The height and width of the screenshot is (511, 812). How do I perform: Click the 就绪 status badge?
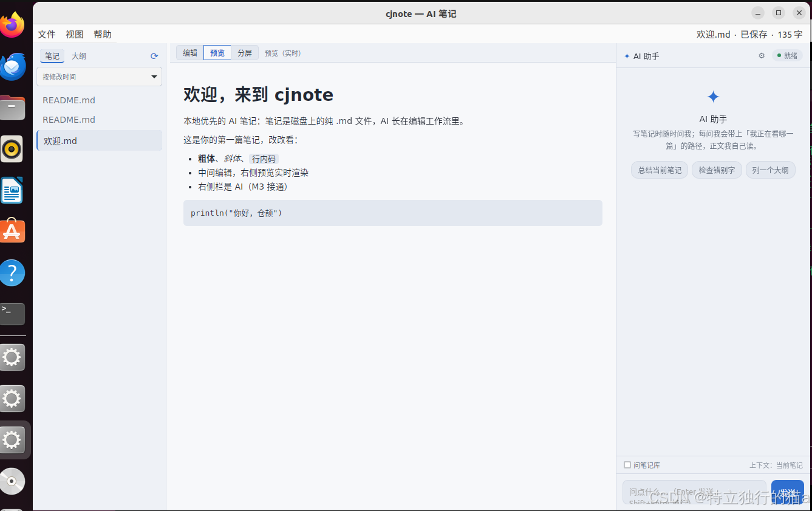[787, 56]
